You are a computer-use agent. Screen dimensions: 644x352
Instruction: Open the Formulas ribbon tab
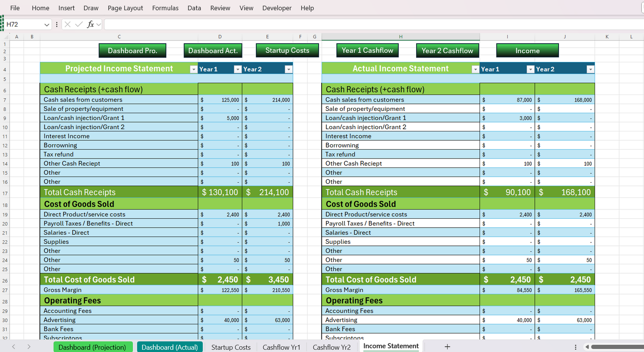[x=165, y=8]
